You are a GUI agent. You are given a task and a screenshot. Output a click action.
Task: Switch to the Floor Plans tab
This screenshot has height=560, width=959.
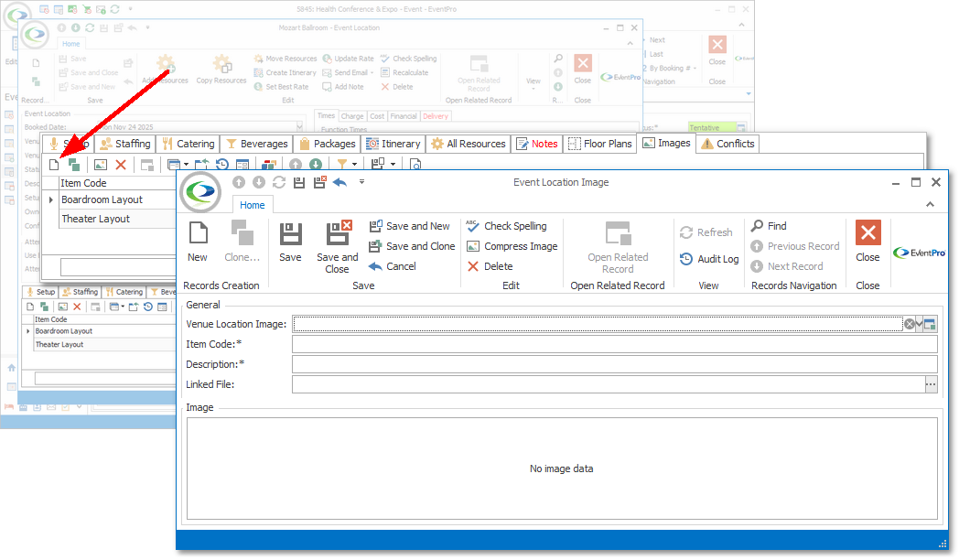(600, 144)
